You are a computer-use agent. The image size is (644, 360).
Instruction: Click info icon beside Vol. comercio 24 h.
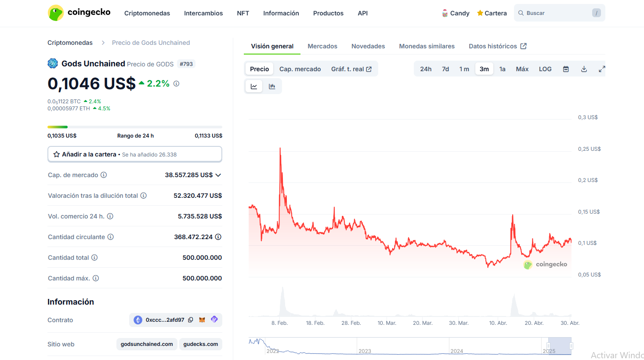click(110, 216)
